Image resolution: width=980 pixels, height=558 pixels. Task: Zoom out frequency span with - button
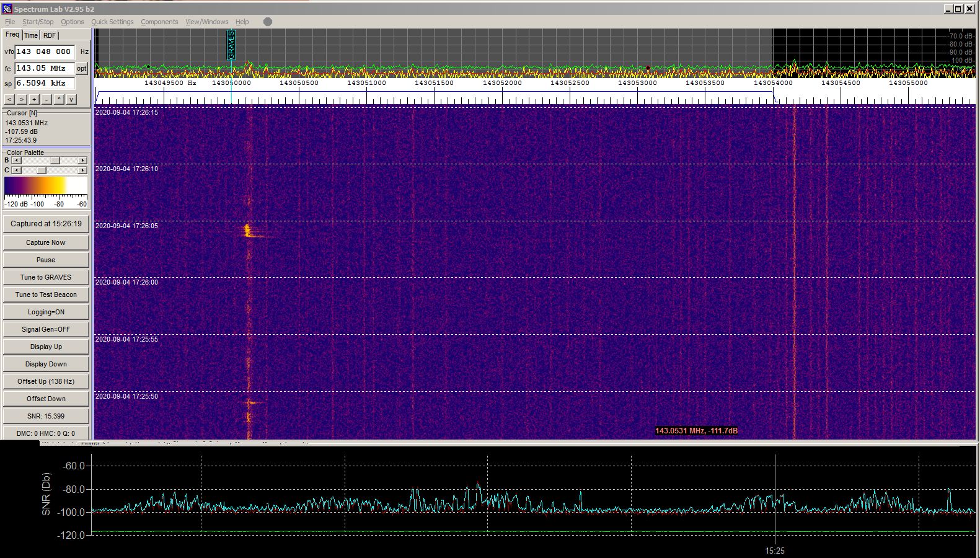tap(46, 99)
